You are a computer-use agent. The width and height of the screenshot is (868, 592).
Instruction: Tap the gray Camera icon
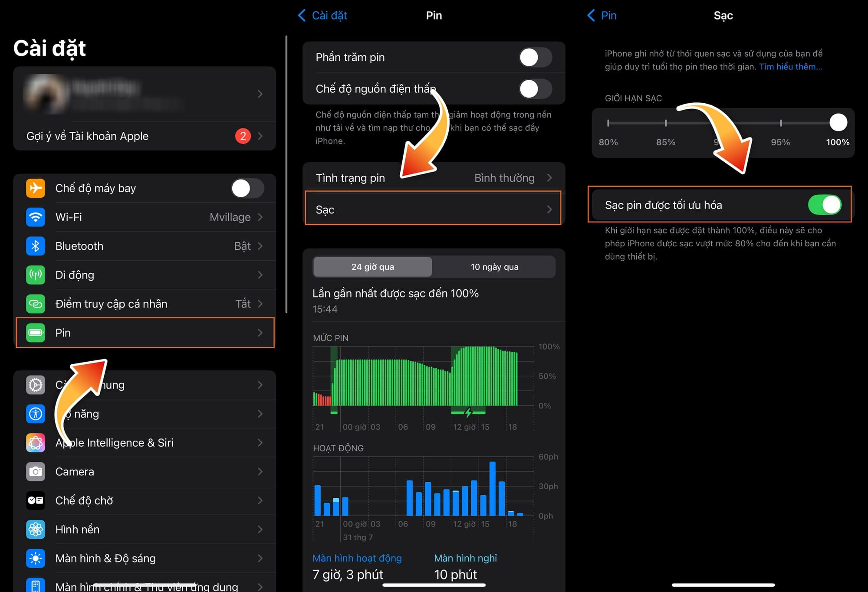tap(36, 471)
